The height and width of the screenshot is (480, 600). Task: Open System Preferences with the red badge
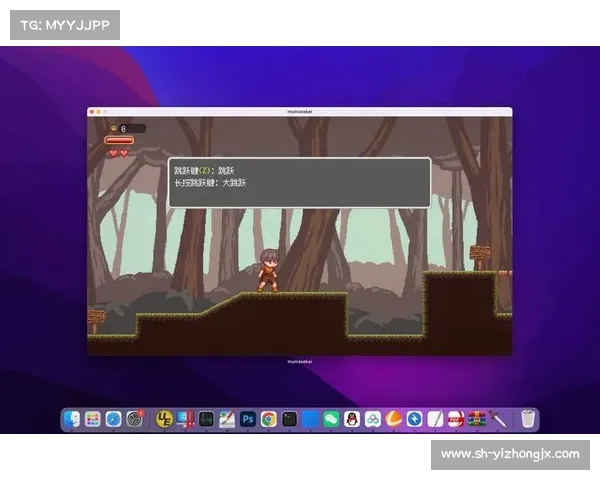pyautogui.click(x=135, y=419)
